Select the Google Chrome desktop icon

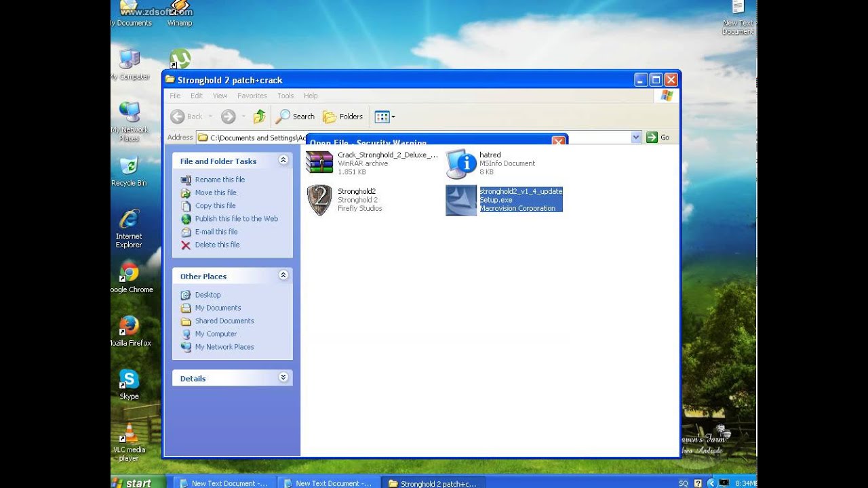[x=130, y=277]
